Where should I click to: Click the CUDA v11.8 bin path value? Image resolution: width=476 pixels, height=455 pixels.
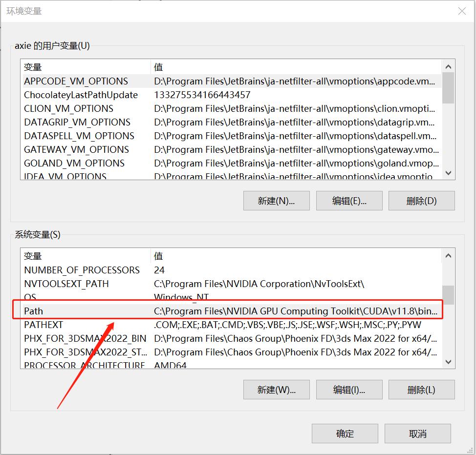coord(296,311)
